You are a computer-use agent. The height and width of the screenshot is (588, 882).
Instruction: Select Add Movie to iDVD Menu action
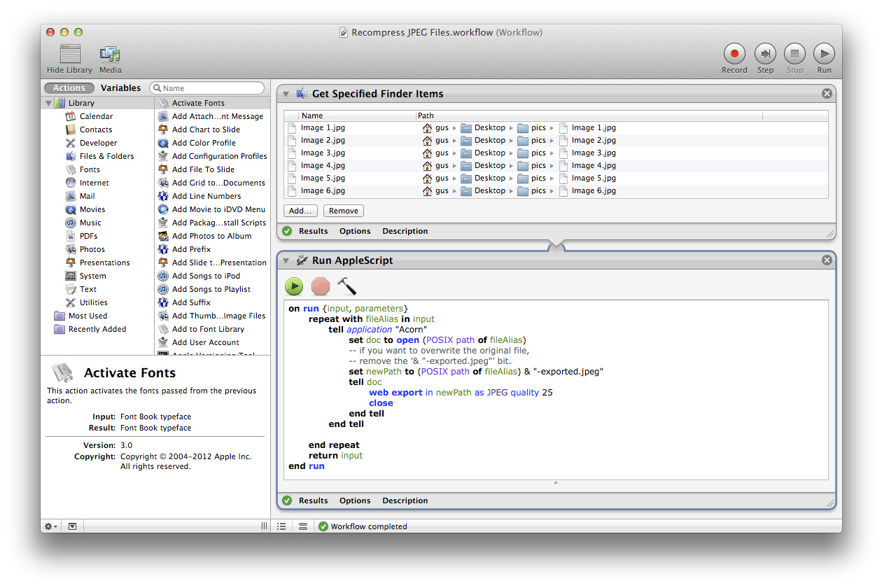coord(212,209)
